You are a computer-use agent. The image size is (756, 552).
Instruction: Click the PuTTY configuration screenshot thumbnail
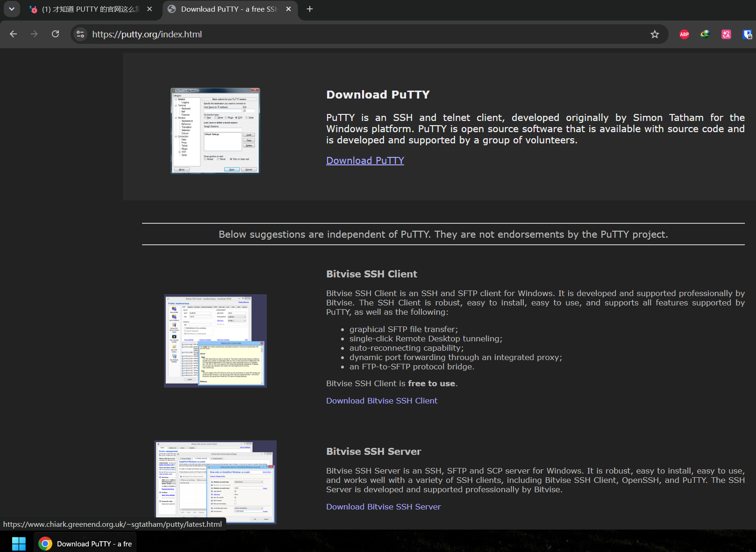coord(215,131)
